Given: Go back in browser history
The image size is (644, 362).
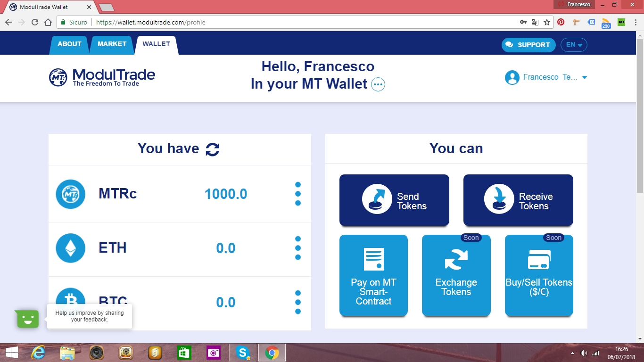Looking at the screenshot, I should pos(8,22).
